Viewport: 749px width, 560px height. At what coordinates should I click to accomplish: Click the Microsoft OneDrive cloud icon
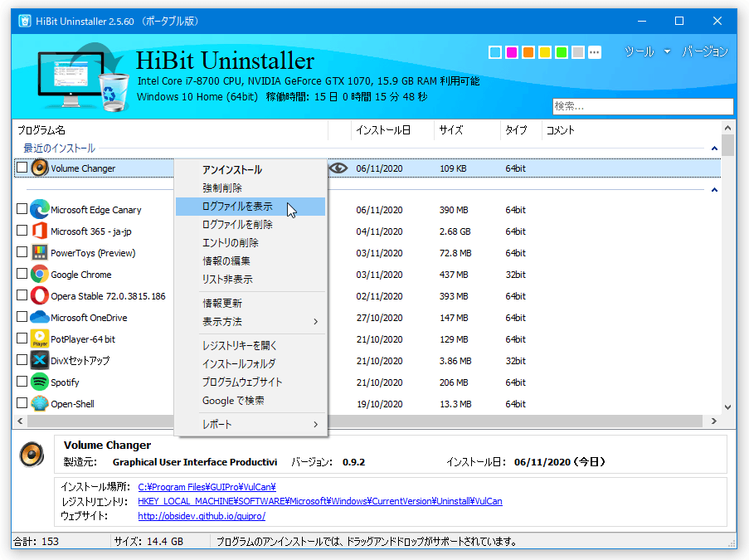40,317
